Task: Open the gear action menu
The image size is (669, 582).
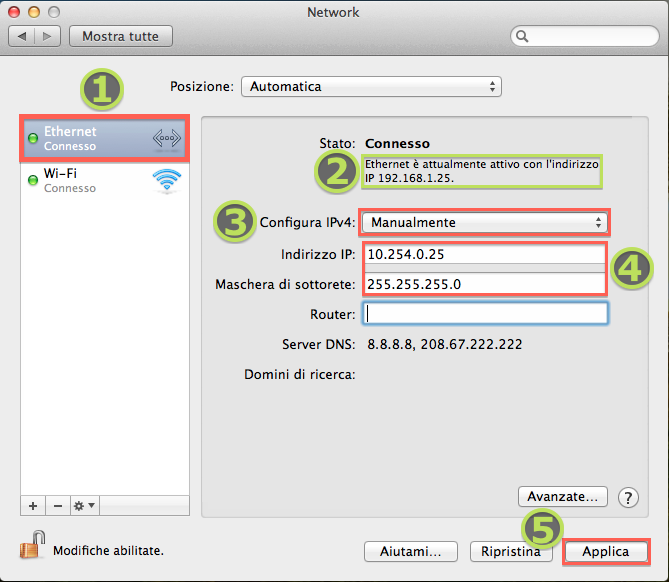Action: (85, 505)
